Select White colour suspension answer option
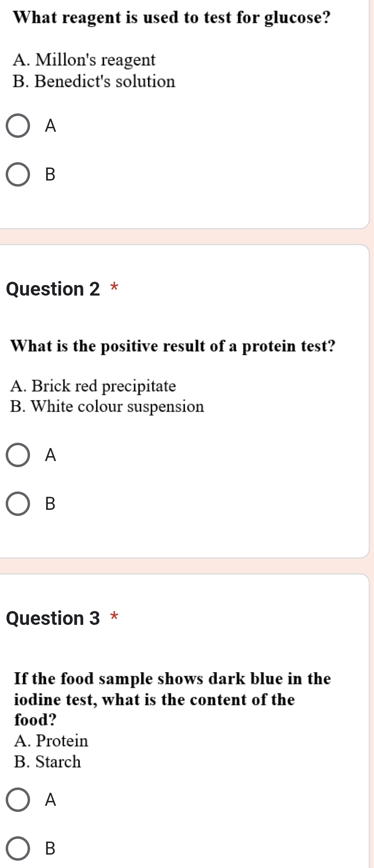Viewport: 374px width, 868px height. (x=108, y=407)
